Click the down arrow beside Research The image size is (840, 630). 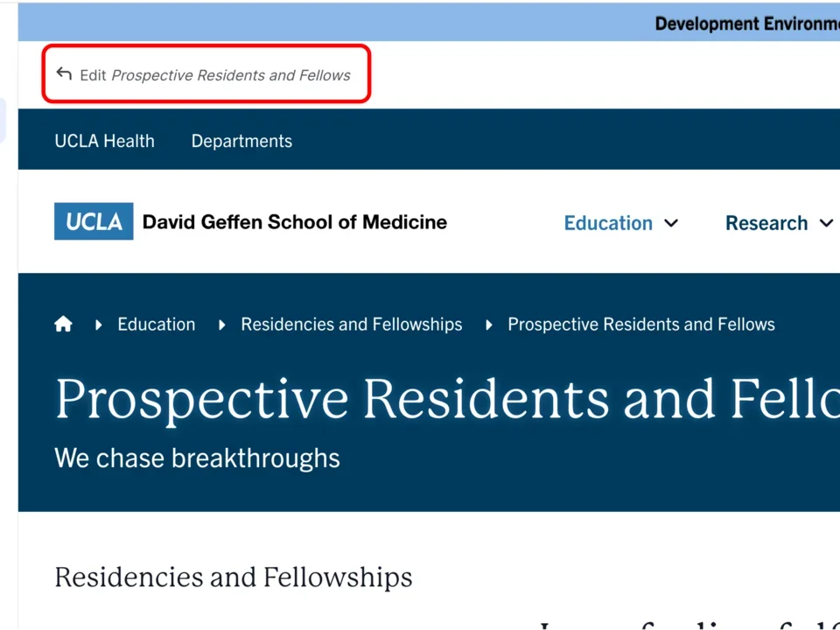[827, 223]
